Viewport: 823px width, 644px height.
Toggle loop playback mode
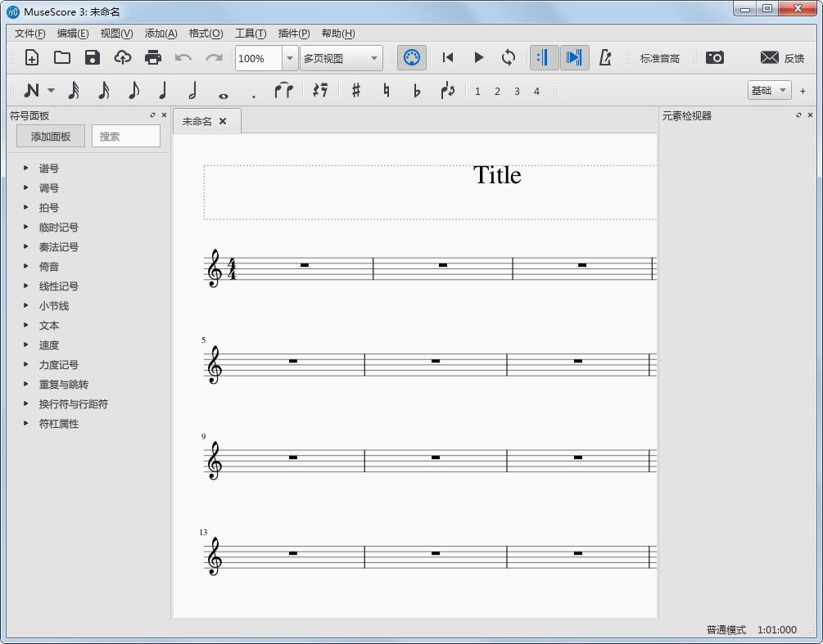(x=508, y=57)
